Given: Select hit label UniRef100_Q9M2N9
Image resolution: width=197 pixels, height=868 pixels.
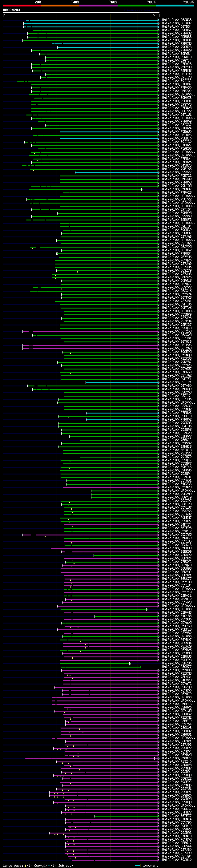Looking at the screenshot, I should point(176,494).
